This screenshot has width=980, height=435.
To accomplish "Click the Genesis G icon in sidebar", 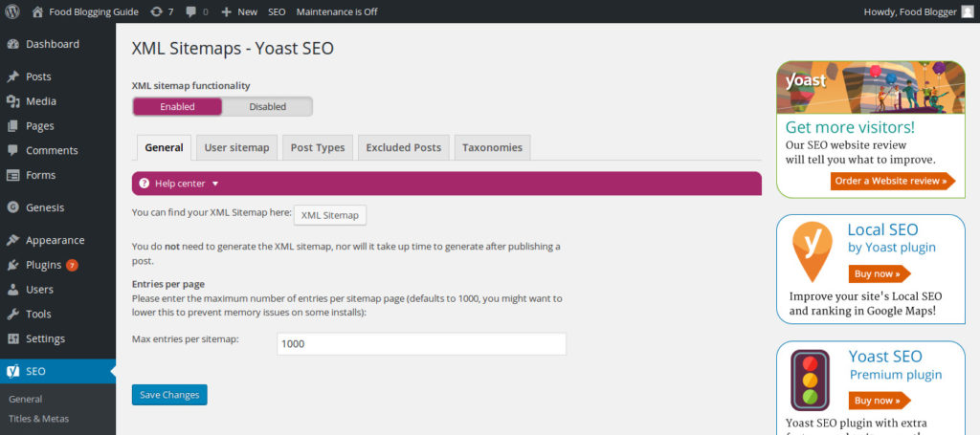I will tap(12, 207).
